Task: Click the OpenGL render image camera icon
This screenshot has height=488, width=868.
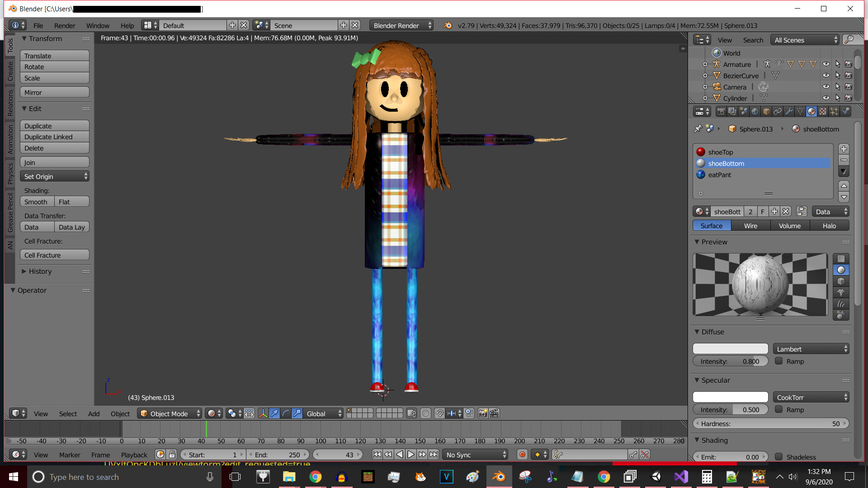Action: [x=483, y=413]
